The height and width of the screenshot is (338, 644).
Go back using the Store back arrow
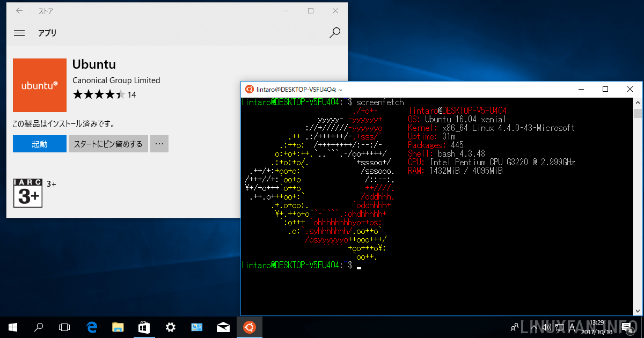click(x=19, y=11)
